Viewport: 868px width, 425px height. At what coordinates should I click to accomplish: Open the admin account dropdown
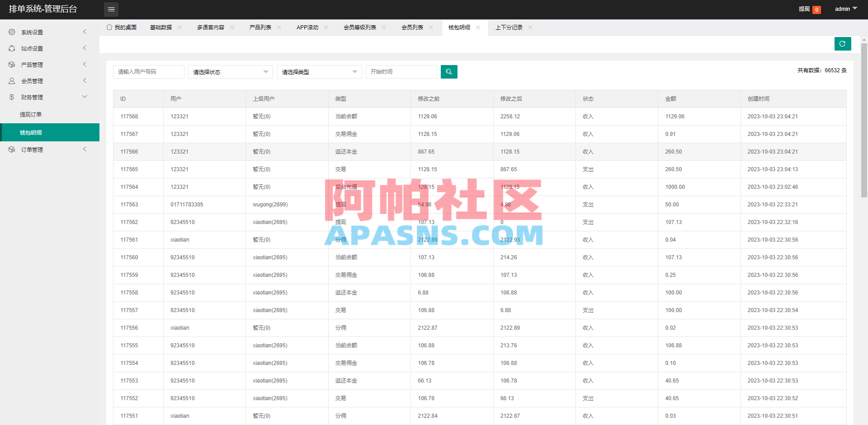tap(845, 8)
